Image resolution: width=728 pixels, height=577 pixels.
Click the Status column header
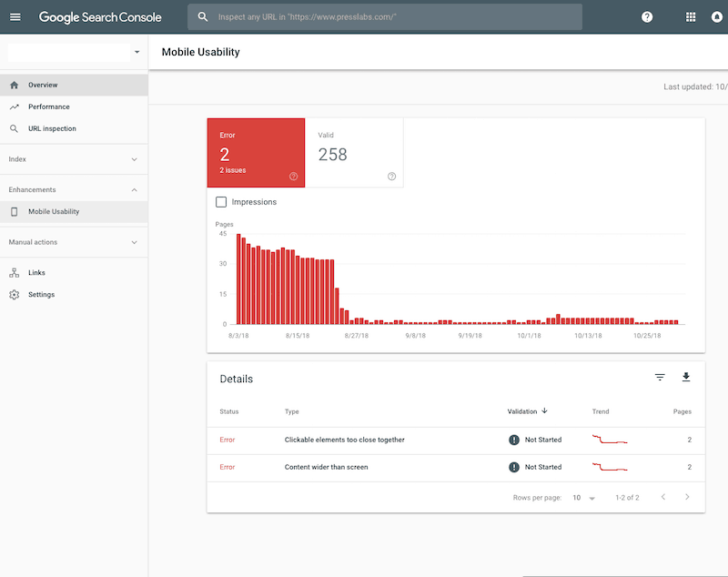click(x=229, y=411)
